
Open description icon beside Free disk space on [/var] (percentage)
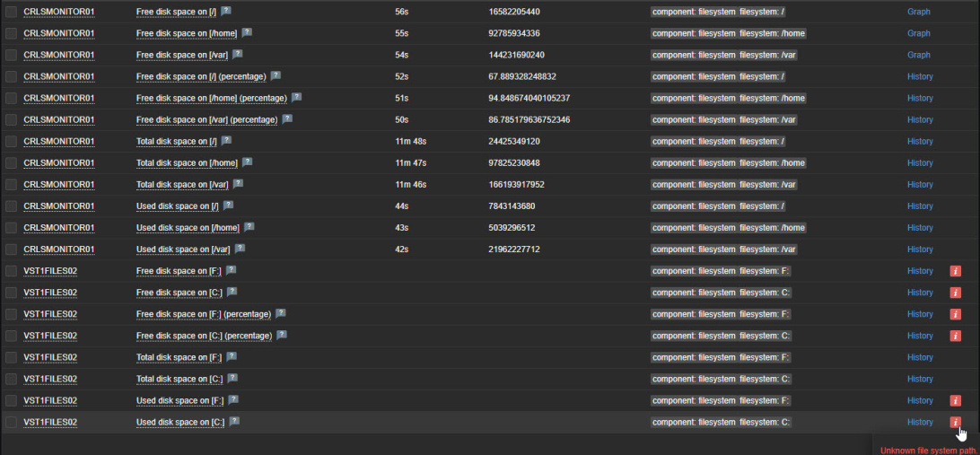click(287, 118)
